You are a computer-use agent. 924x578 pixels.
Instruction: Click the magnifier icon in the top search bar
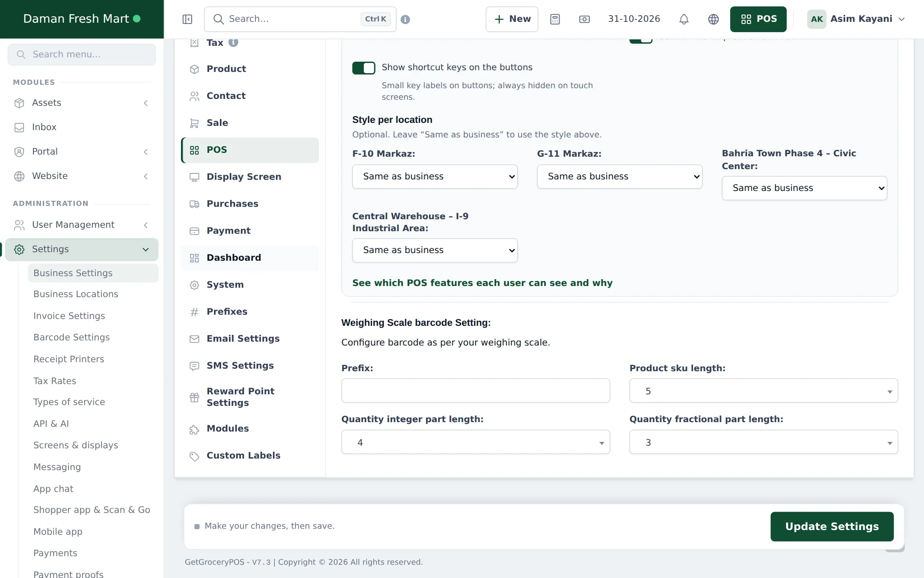click(x=218, y=19)
